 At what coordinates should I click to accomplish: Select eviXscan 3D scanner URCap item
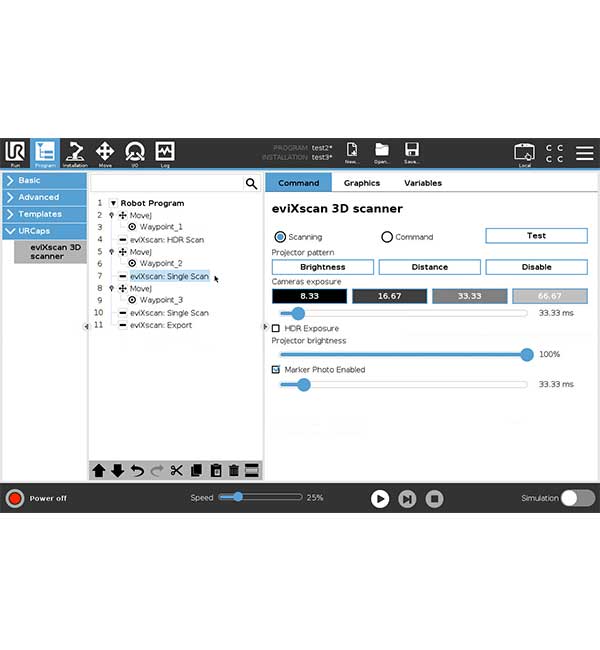(51, 252)
